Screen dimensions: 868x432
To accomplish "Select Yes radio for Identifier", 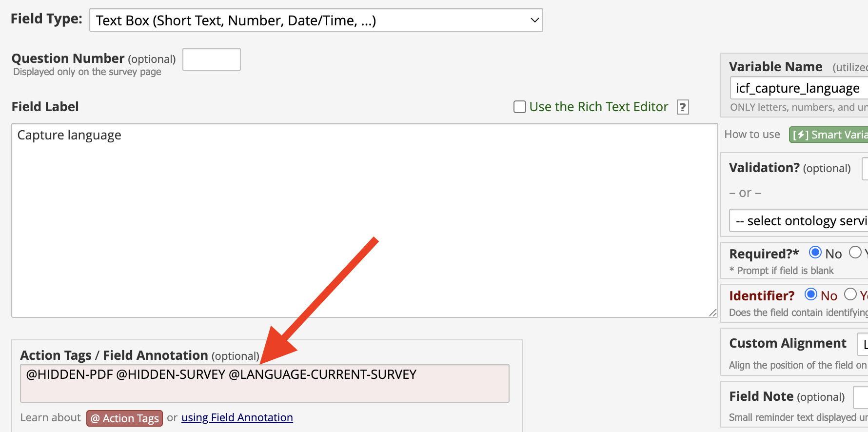I will pyautogui.click(x=850, y=295).
